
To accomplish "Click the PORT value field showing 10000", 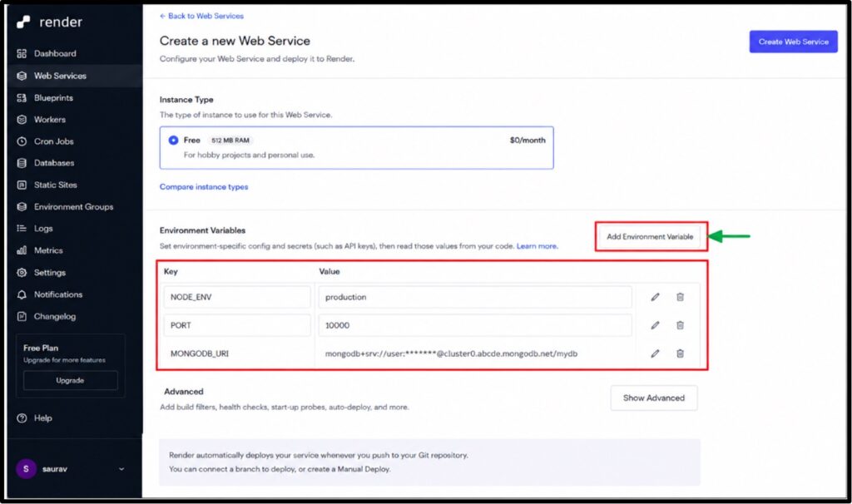I will (475, 325).
